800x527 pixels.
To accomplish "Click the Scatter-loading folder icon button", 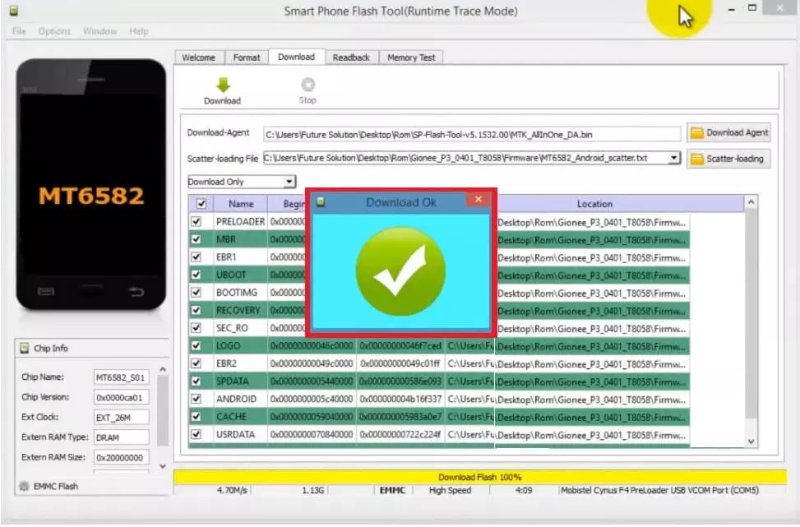I will tap(729, 159).
